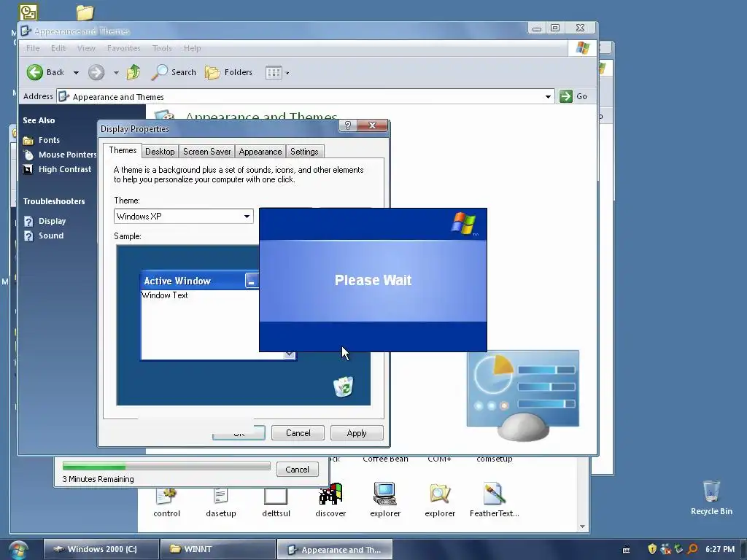Viewport: 747px width, 560px height.
Task: Click the Start orb on the taskbar
Action: [18, 550]
